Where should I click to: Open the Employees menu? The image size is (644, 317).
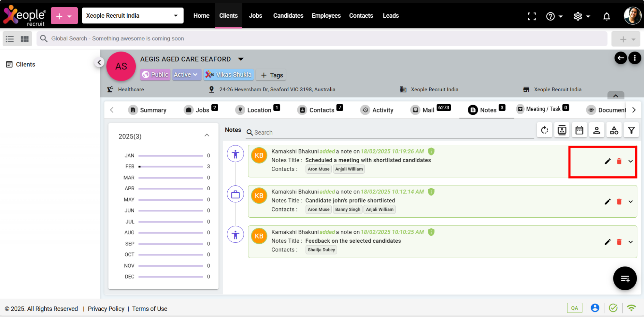[x=326, y=16]
